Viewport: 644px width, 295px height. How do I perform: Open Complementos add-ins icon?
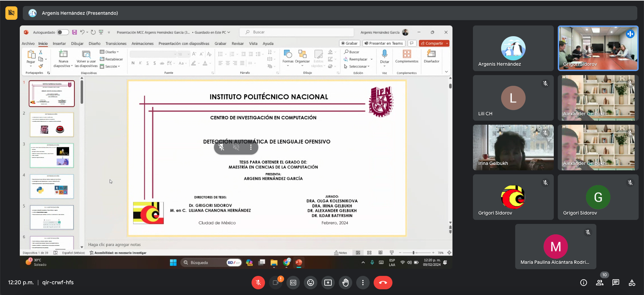(x=407, y=54)
